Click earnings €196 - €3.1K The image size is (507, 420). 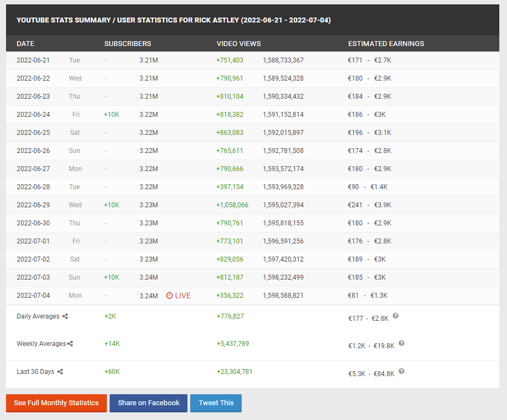(x=369, y=133)
